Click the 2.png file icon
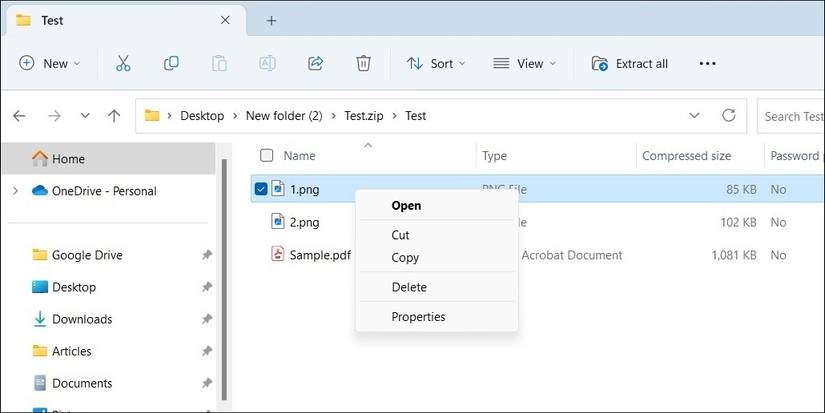The height and width of the screenshot is (413, 825). tap(278, 221)
